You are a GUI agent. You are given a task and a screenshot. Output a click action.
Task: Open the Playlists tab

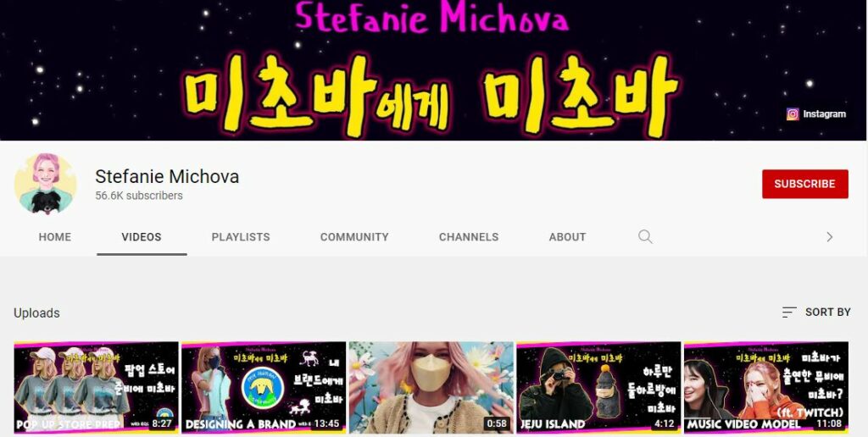[241, 237]
